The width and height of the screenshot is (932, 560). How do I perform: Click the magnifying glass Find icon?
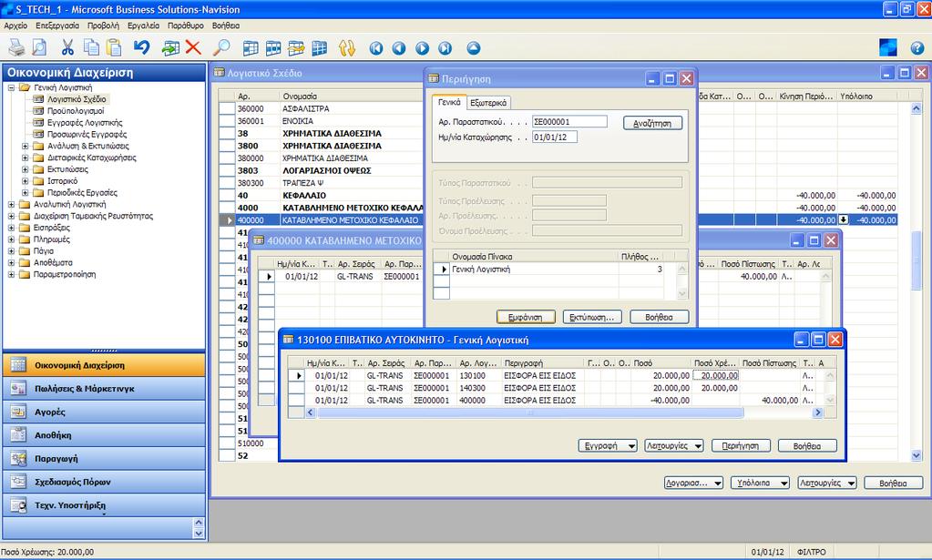pos(221,48)
